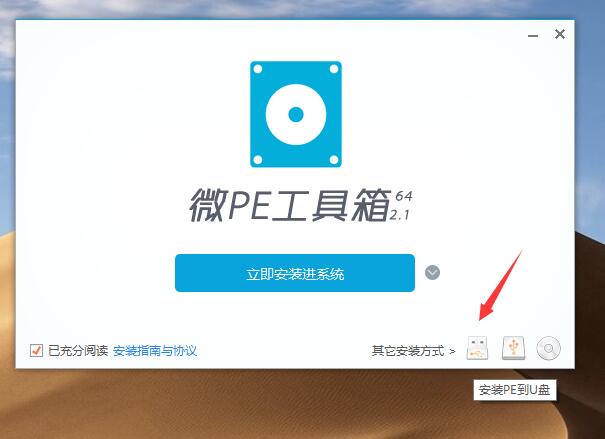Click the 2.1 version number label

[x=399, y=215]
